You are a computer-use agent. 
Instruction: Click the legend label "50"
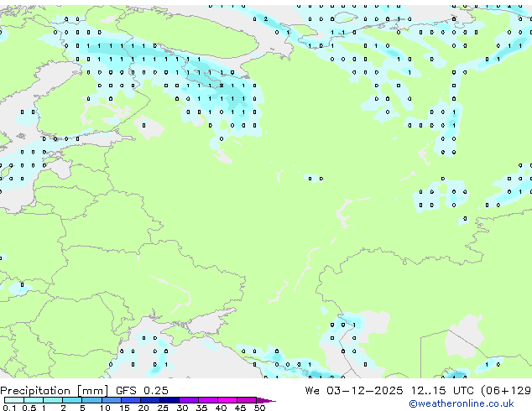pyautogui.click(x=259, y=408)
